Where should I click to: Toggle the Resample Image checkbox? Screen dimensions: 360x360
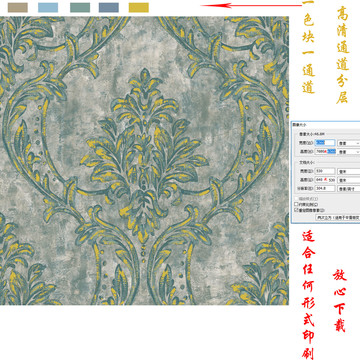pos(296,210)
